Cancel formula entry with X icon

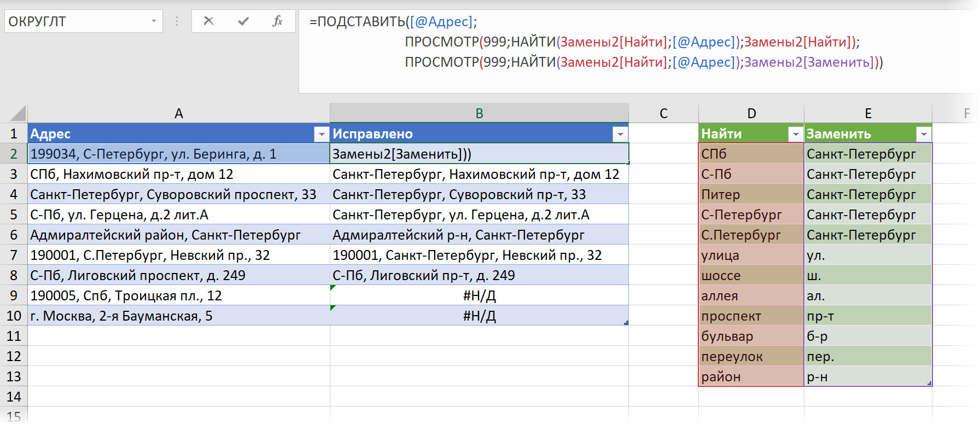tap(208, 21)
